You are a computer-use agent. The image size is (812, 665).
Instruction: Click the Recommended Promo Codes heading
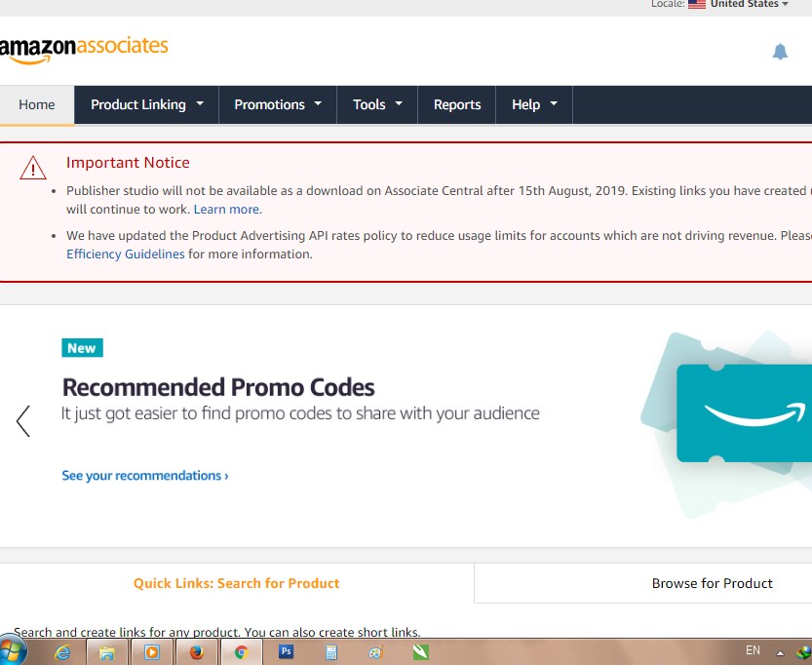(x=218, y=387)
